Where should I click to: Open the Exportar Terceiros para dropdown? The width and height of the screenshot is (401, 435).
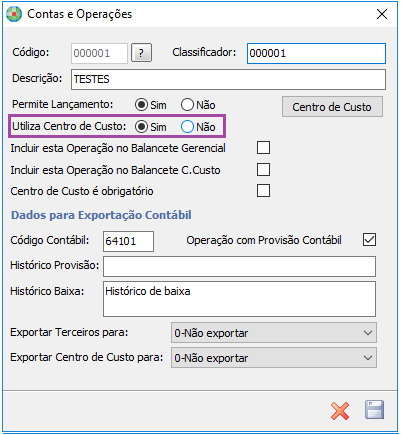tap(274, 333)
